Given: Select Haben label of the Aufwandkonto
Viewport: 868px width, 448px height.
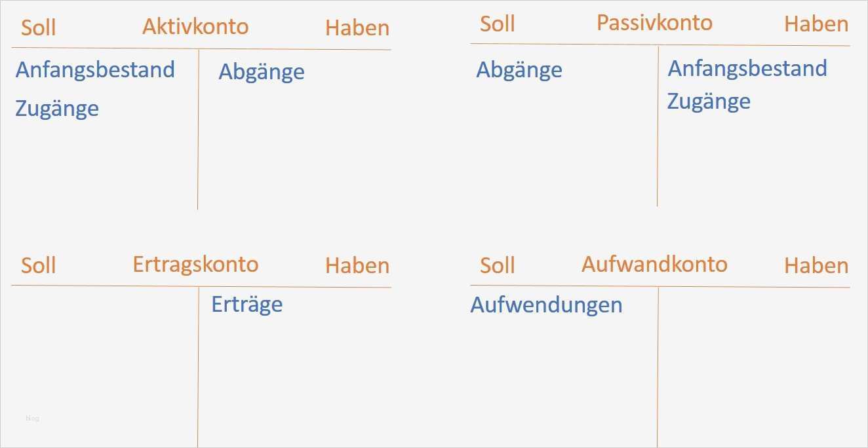Looking at the screenshot, I should (x=816, y=265).
